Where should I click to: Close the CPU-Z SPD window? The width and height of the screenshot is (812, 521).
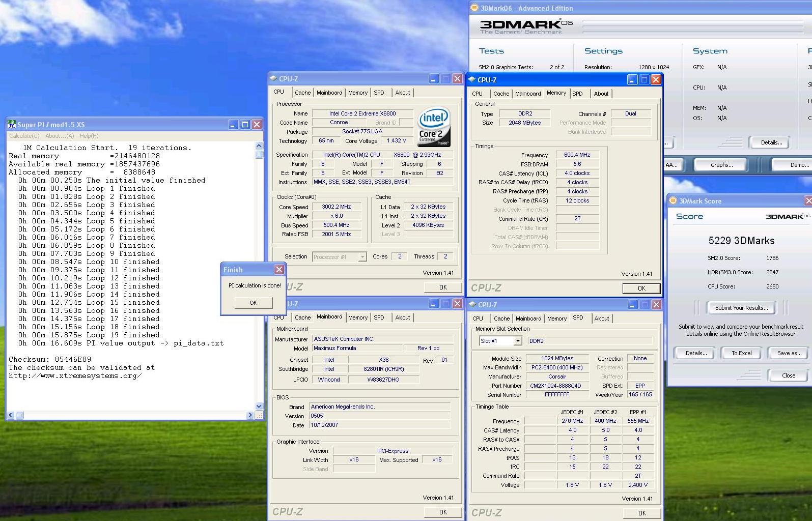(x=656, y=305)
